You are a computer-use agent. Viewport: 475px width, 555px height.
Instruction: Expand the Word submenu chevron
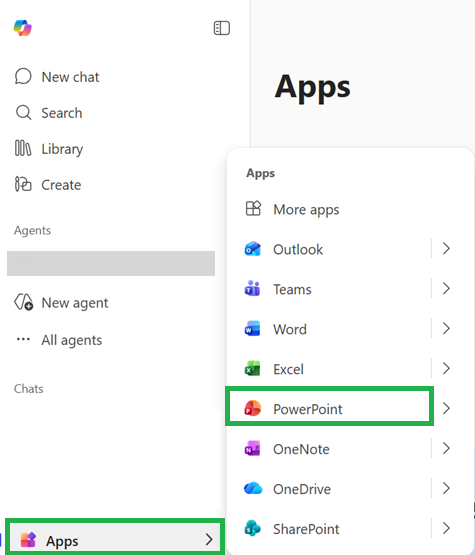pos(446,329)
